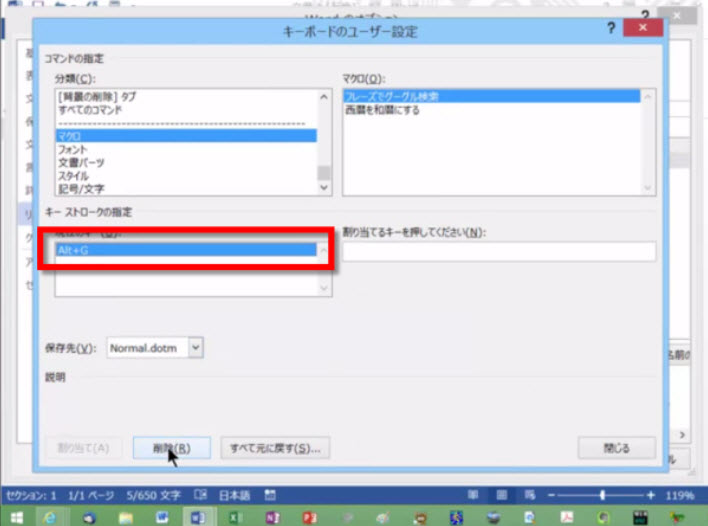Open Internet Explorer from the taskbar

[x=49, y=516]
